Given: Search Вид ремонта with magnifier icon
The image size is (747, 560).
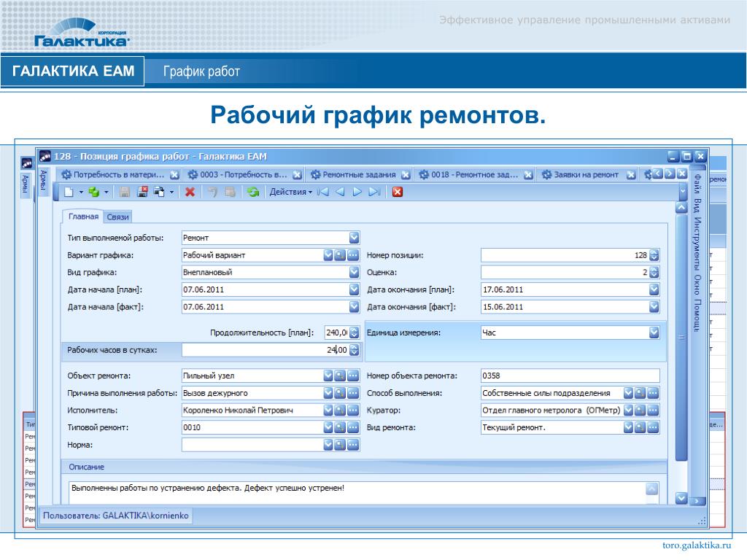Looking at the screenshot, I should [640, 427].
